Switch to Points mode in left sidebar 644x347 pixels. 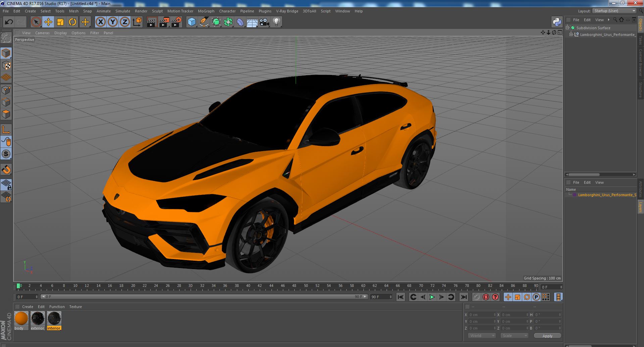tap(6, 90)
